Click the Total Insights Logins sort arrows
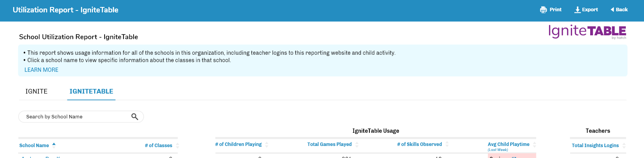The width and height of the screenshot is (644, 158). tap(624, 146)
